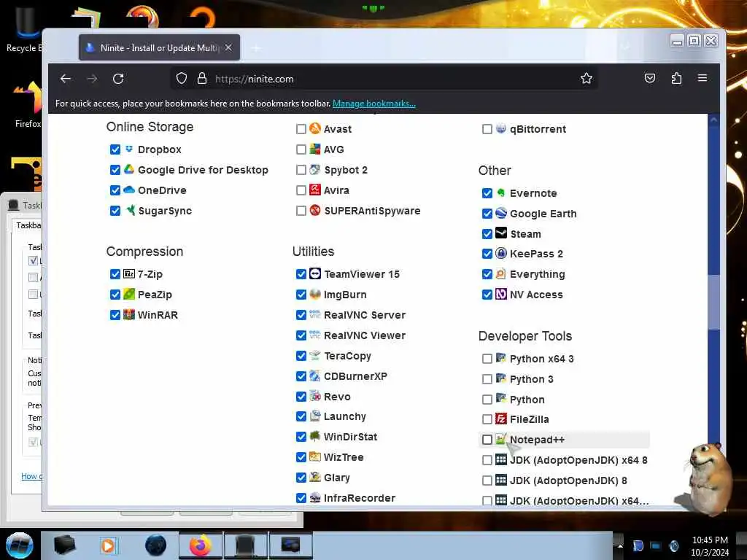
Task: Click the Firefox taskbar button
Action: (201, 545)
